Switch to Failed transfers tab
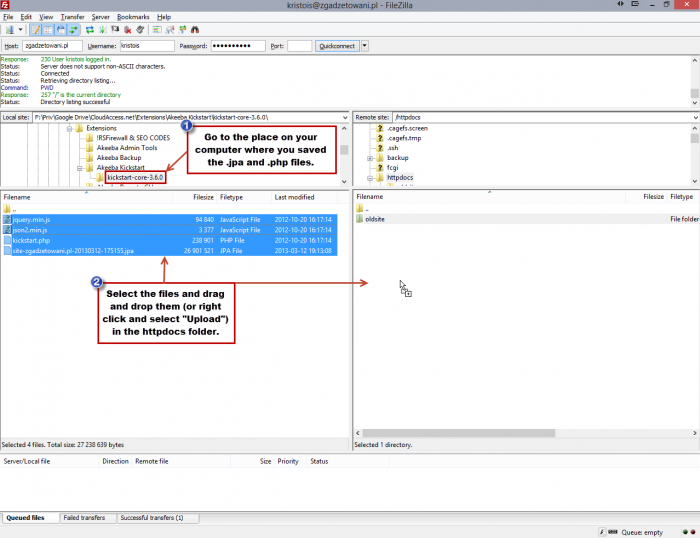The height and width of the screenshot is (538, 700). click(x=84, y=518)
